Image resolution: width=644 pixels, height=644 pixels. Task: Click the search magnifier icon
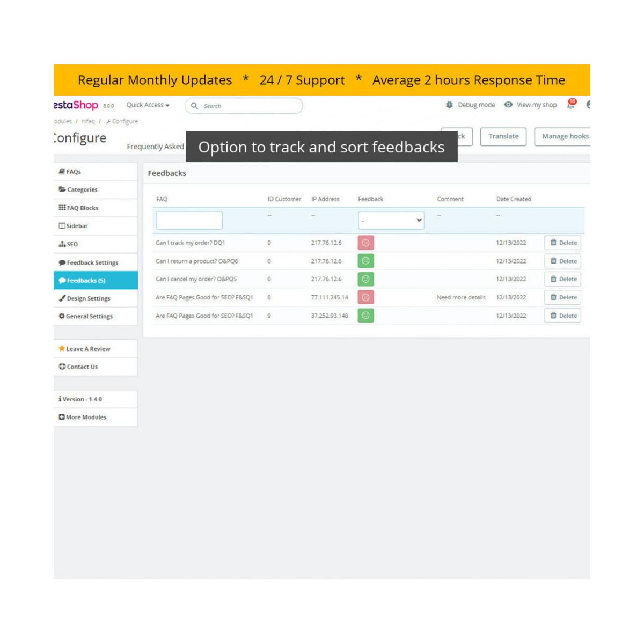coord(195,106)
